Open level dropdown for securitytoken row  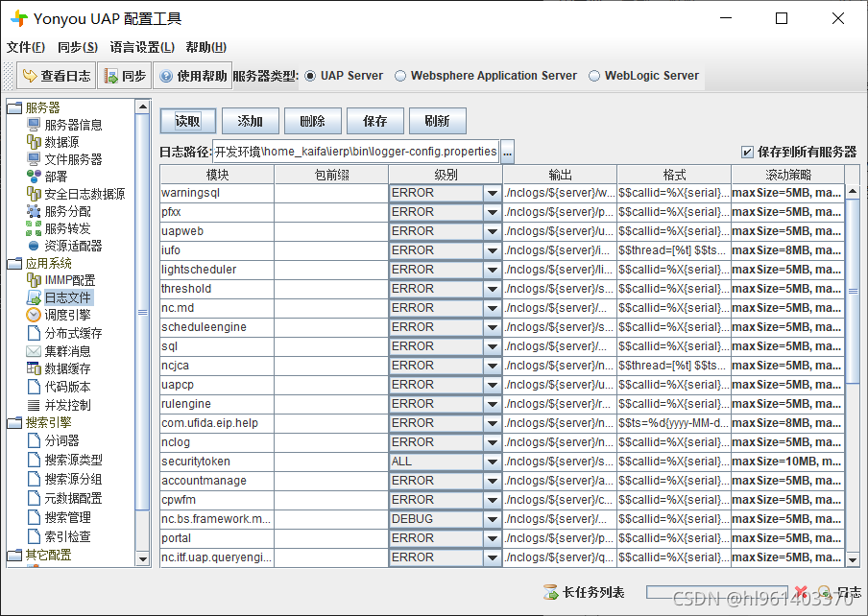click(493, 462)
